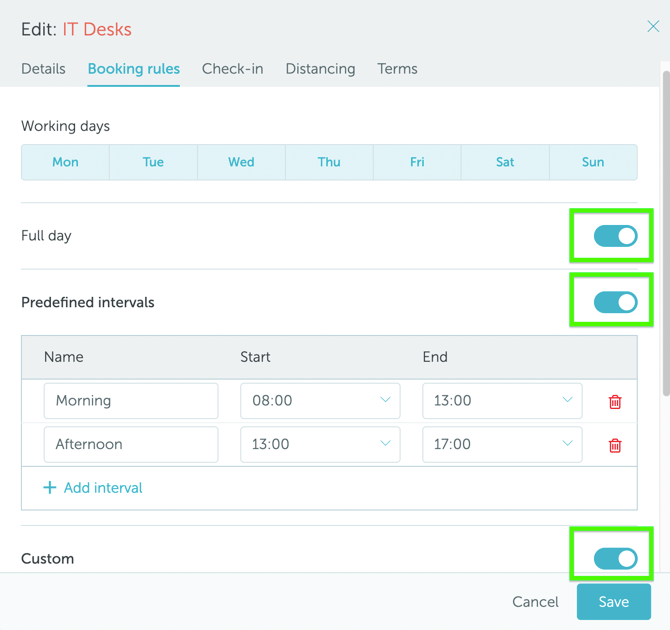Select the Terms tab
This screenshot has height=630, width=670.
click(x=397, y=69)
